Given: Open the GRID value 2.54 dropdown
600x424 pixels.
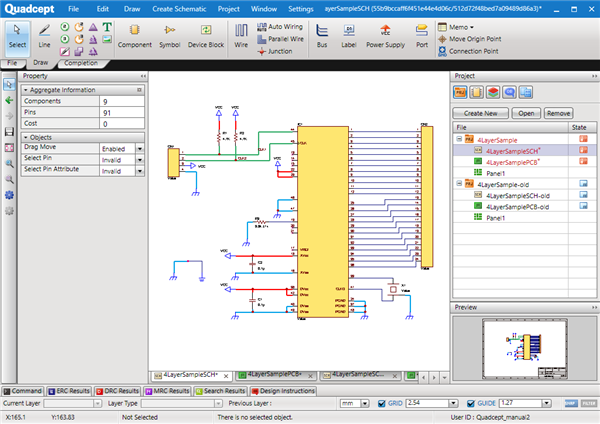Looking at the screenshot, I should coord(453,403).
